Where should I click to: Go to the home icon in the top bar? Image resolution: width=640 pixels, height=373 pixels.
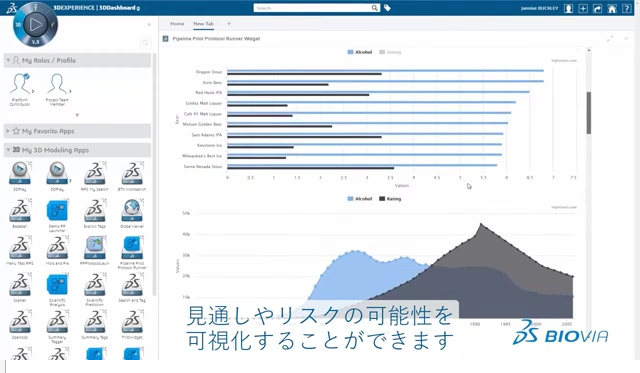(x=612, y=9)
